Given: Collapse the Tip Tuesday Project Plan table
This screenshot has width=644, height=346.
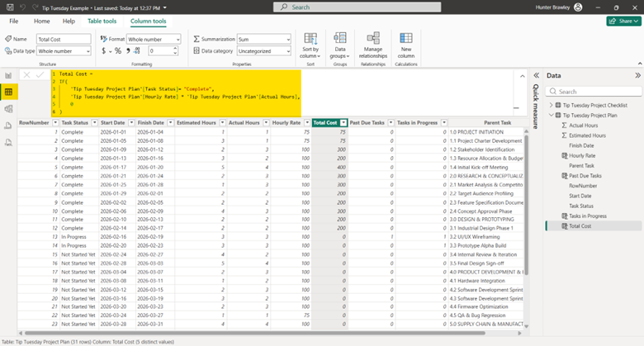Looking at the screenshot, I should click(551, 115).
